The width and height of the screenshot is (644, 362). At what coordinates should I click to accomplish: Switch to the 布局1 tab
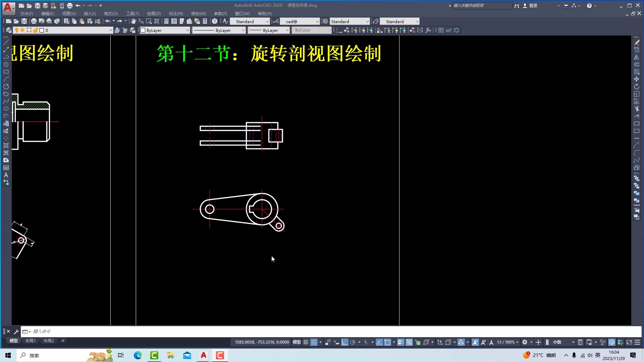coord(31,341)
